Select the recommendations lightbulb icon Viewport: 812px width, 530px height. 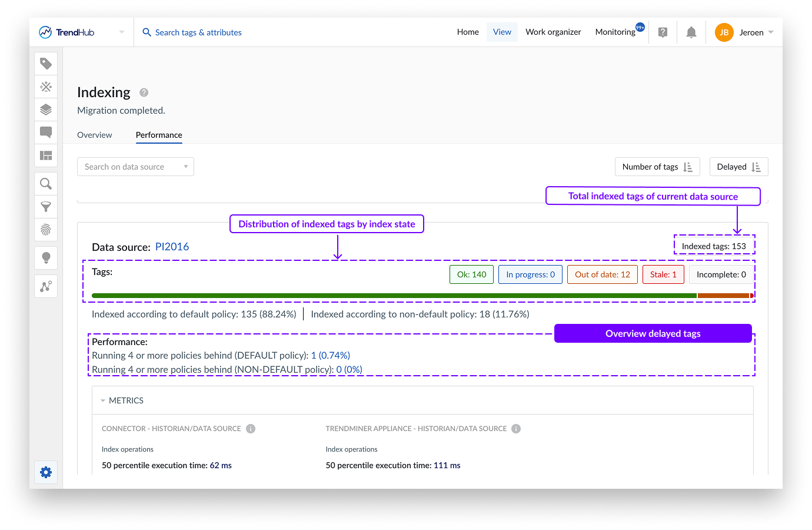pos(46,257)
